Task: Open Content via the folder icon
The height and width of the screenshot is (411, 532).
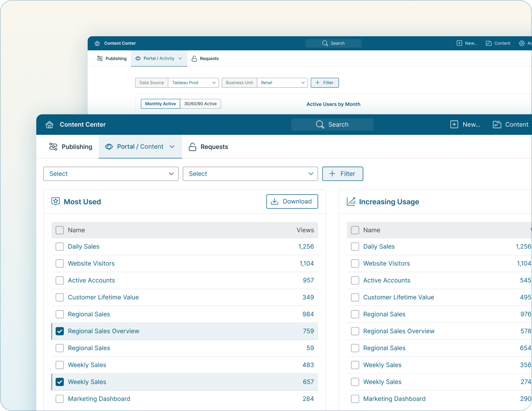Action: pyautogui.click(x=497, y=124)
